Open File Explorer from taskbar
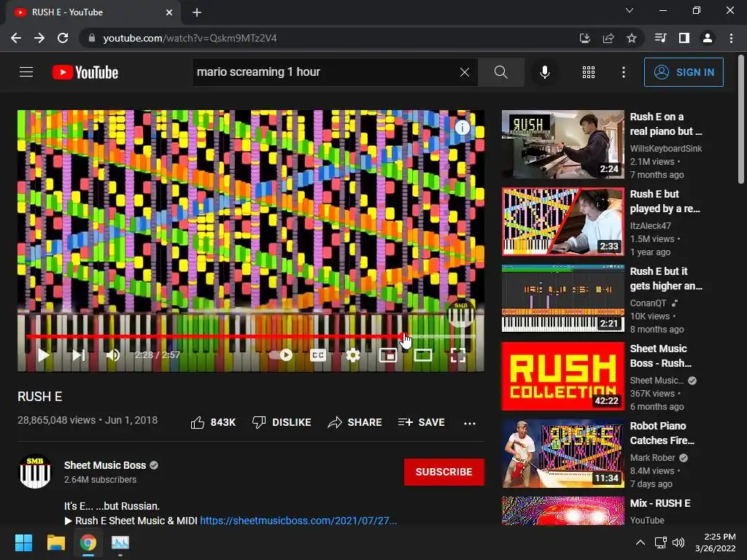Screen dimensions: 747x560 pyautogui.click(x=55, y=542)
